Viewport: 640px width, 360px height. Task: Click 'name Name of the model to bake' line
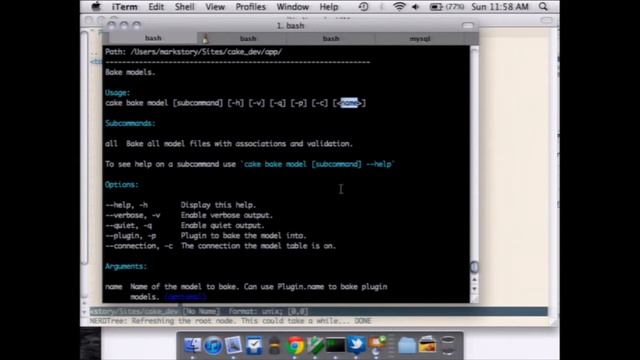tap(246, 287)
